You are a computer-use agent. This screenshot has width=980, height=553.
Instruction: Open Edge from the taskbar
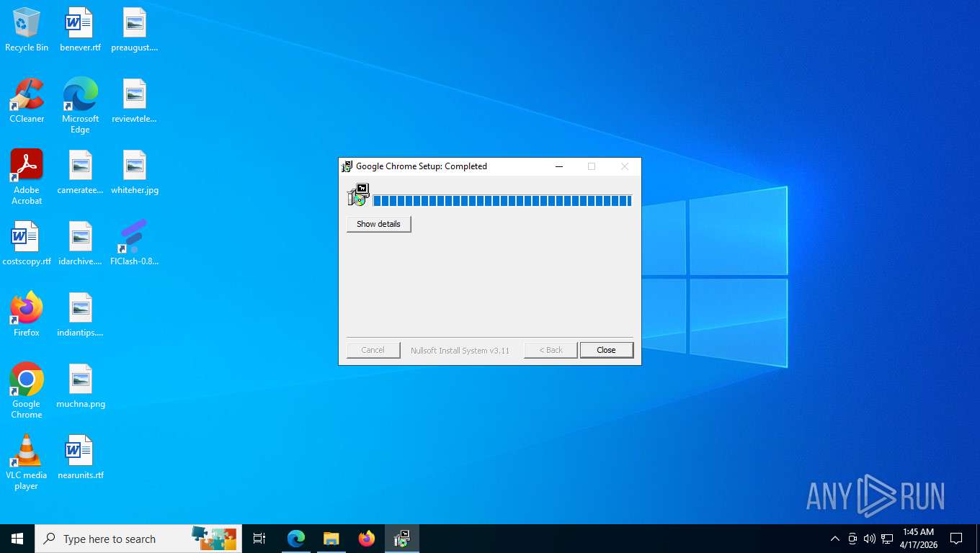[296, 539]
